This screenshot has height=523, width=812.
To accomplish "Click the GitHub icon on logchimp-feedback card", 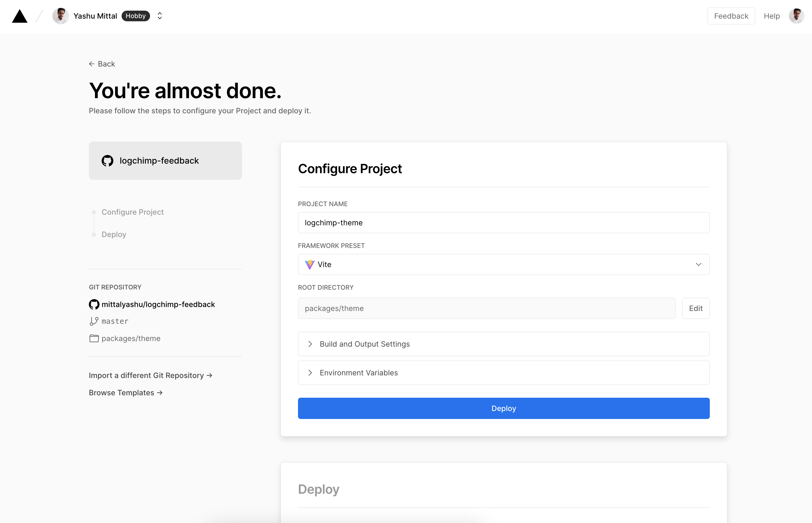I will (x=107, y=161).
